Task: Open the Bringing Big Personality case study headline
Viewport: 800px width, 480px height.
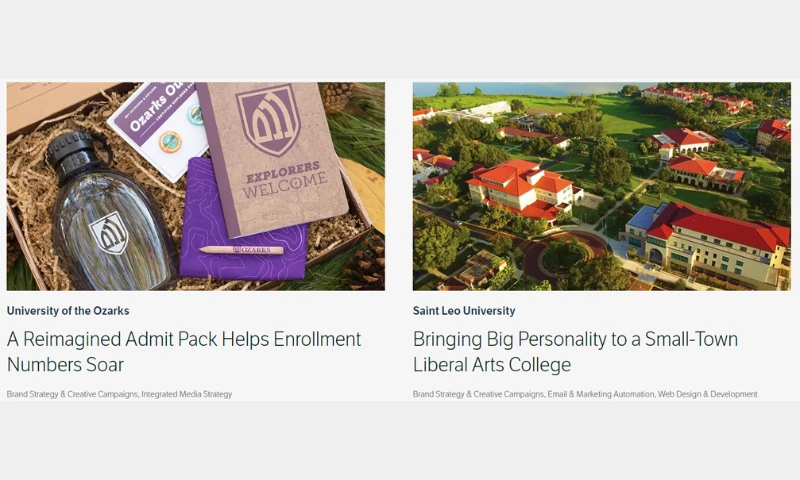Action: 575,352
